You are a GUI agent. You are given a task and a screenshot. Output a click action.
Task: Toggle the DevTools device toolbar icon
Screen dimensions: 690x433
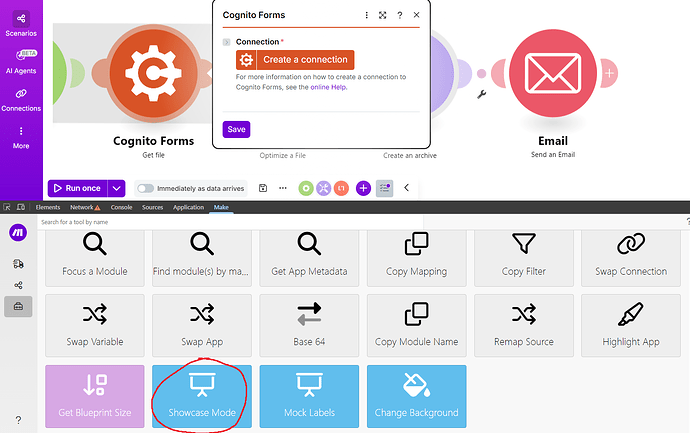pos(20,207)
